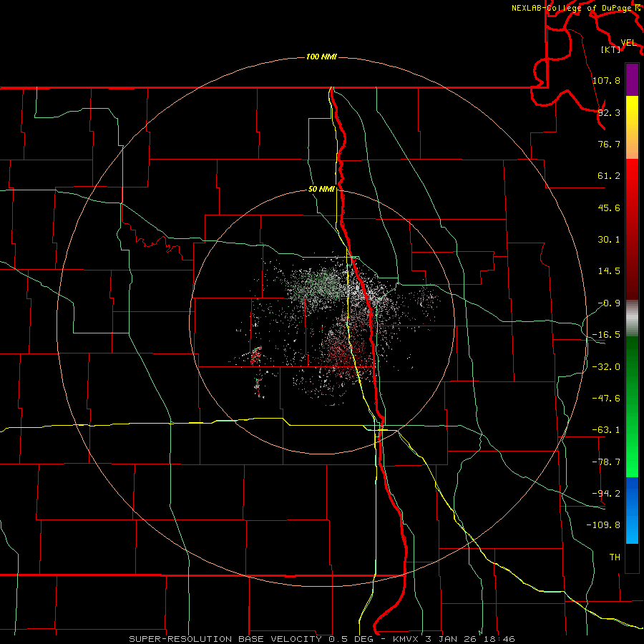This screenshot has width=644, height=644.
Task: Click the "100 NMI" range ring label
Action: 321,57
